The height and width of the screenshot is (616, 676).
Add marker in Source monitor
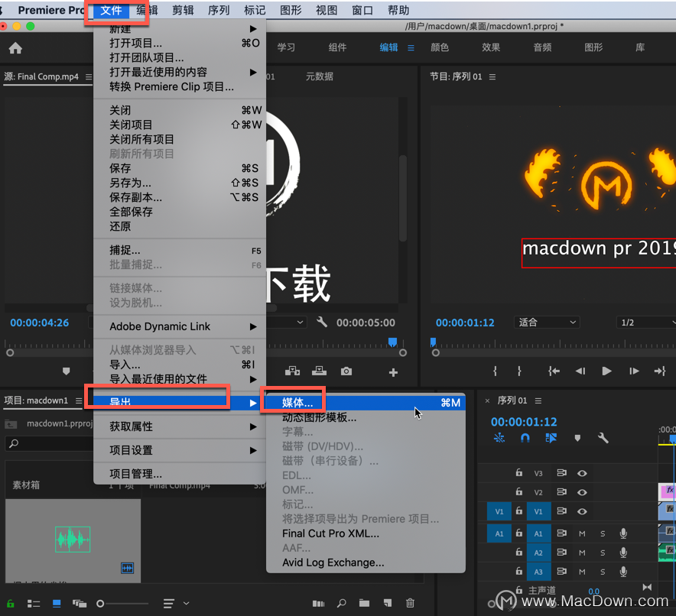66,371
